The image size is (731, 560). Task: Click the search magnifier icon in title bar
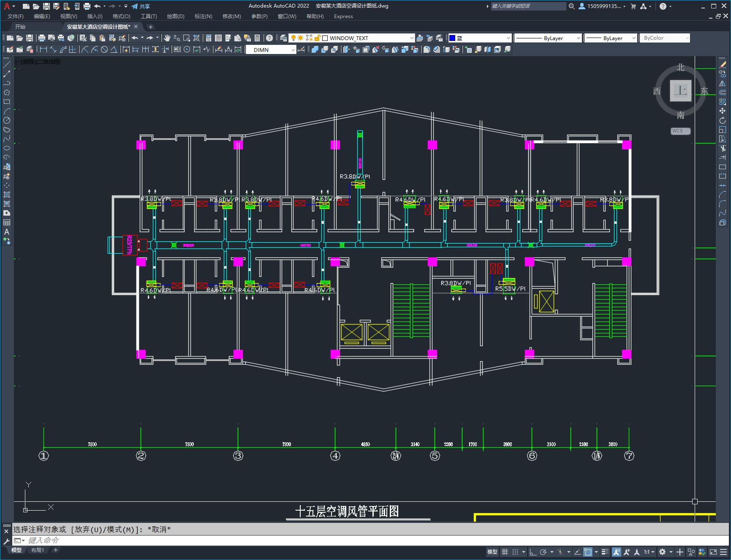[x=572, y=6]
